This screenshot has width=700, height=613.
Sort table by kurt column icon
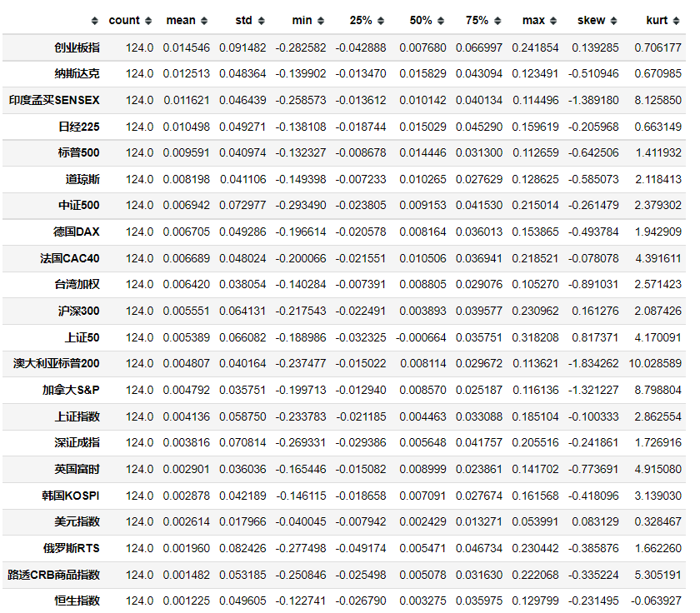point(677,21)
